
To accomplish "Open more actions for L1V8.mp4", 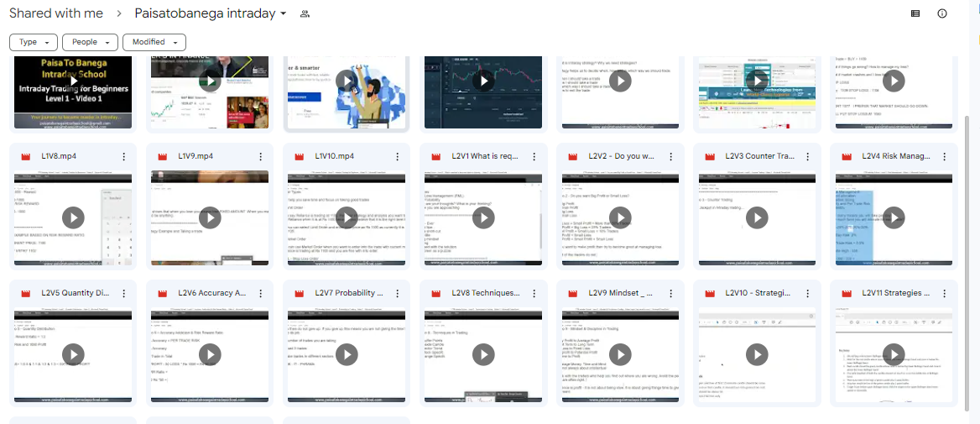I will tap(123, 157).
